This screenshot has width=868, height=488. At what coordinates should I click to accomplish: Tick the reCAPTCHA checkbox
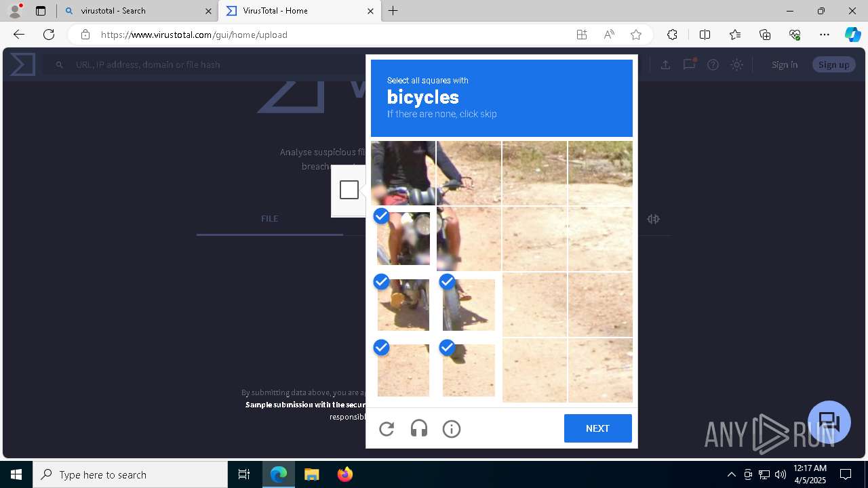[349, 190]
